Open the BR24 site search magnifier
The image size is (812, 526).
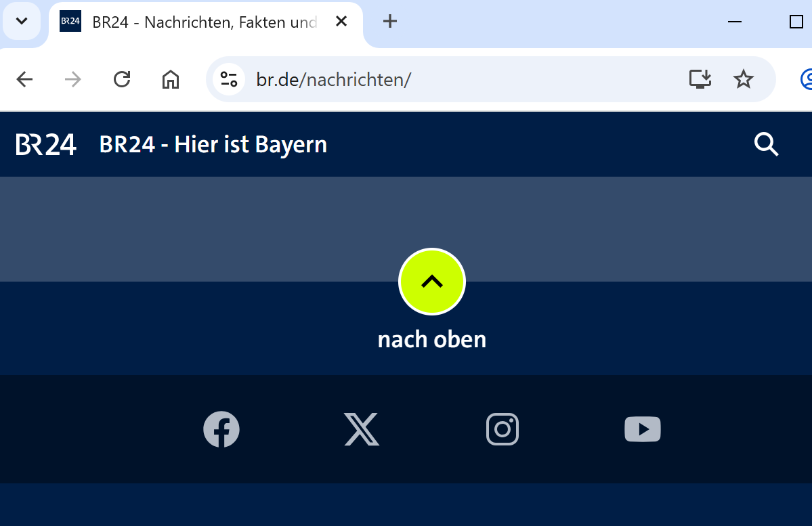click(x=767, y=144)
